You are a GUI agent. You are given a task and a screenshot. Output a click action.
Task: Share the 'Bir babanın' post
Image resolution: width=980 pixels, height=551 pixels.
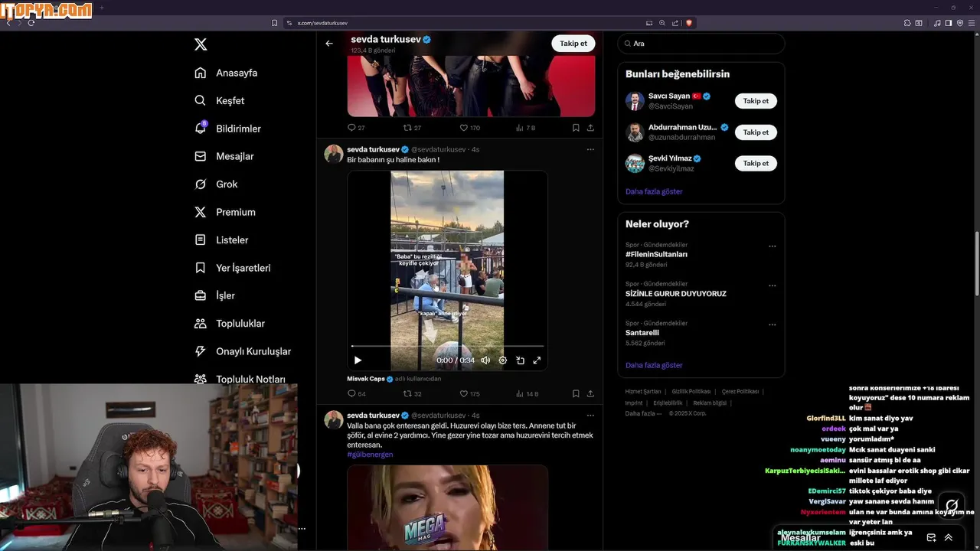pos(590,394)
